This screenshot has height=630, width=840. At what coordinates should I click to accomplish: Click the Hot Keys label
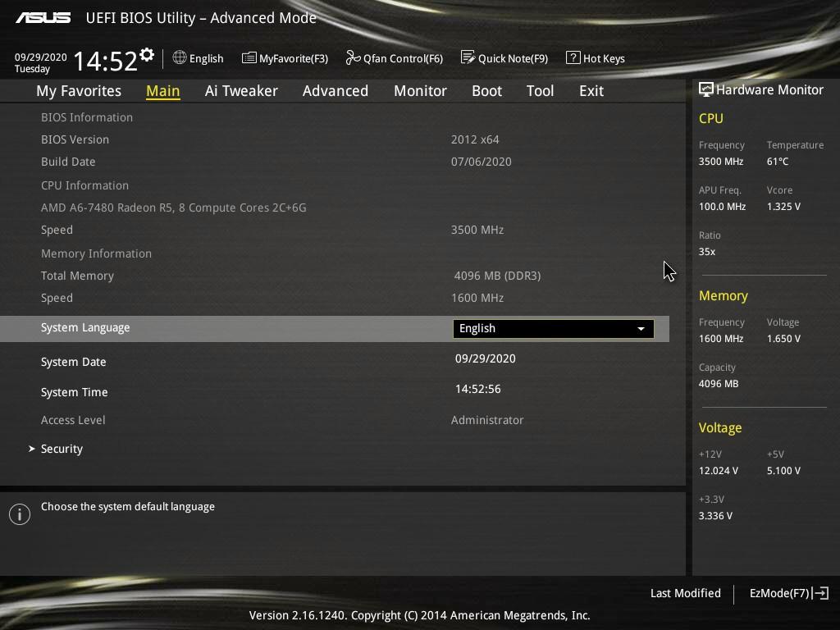point(604,58)
